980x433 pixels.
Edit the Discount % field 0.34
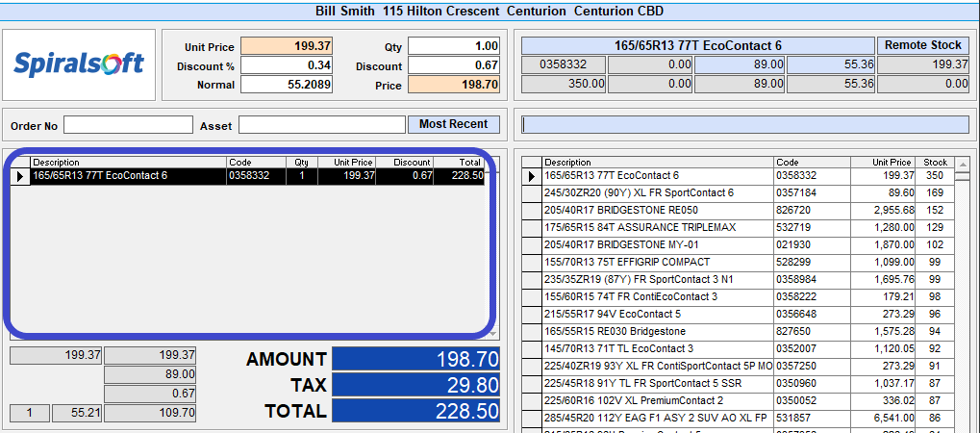click(x=287, y=65)
